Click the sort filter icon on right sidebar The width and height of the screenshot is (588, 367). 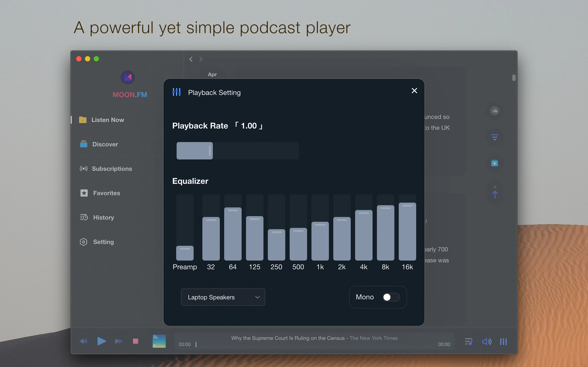[x=495, y=137]
